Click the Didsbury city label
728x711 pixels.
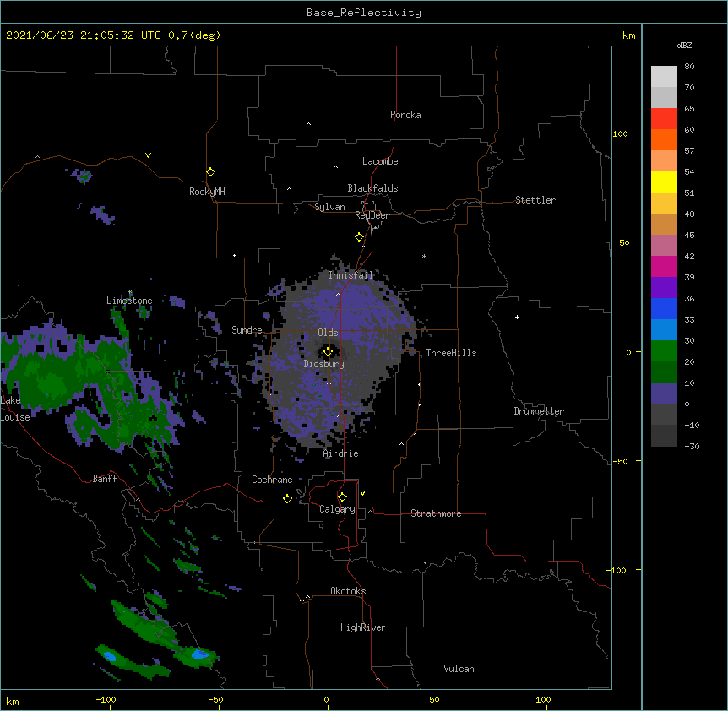(324, 364)
